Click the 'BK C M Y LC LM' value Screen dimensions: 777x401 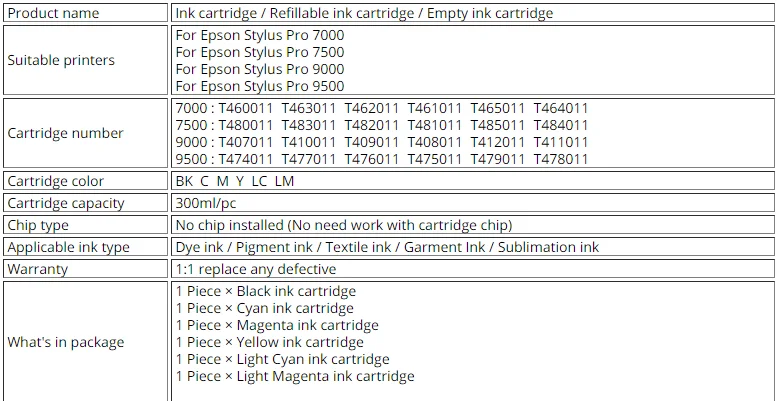tap(234, 181)
